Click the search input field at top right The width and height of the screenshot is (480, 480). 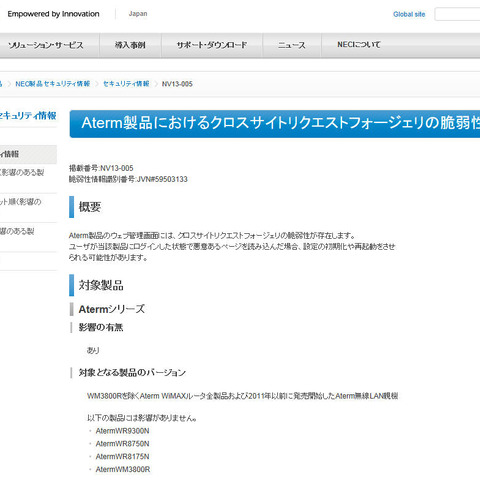point(457,14)
